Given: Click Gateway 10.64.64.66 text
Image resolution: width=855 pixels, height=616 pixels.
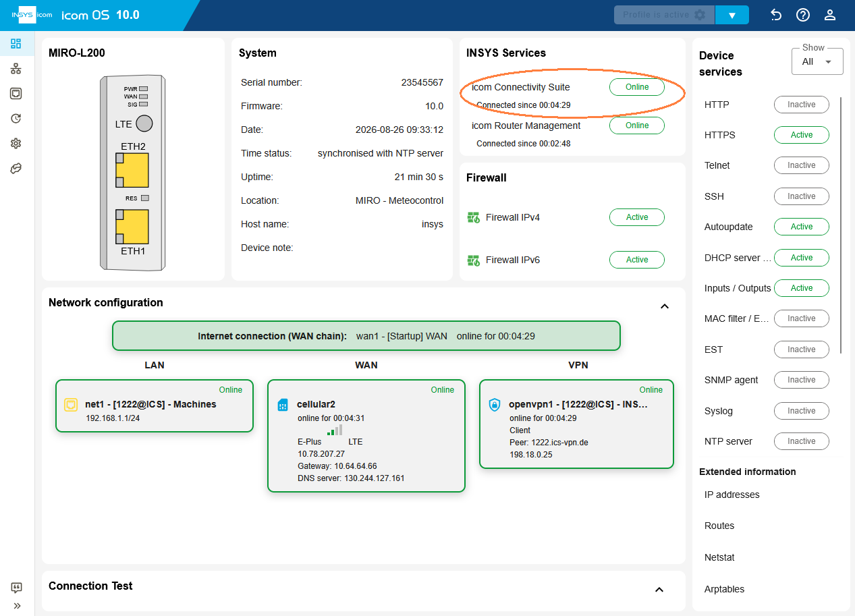Looking at the screenshot, I should [337, 466].
